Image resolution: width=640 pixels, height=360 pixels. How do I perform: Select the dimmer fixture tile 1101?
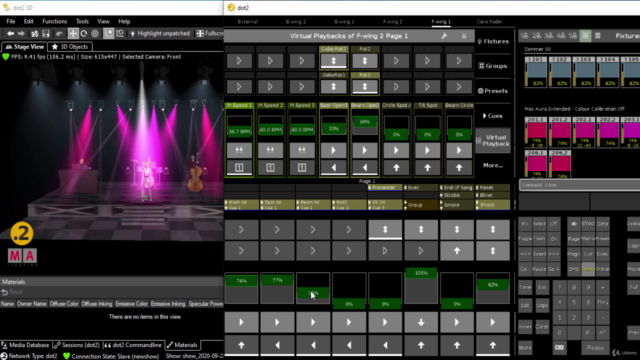click(x=536, y=72)
